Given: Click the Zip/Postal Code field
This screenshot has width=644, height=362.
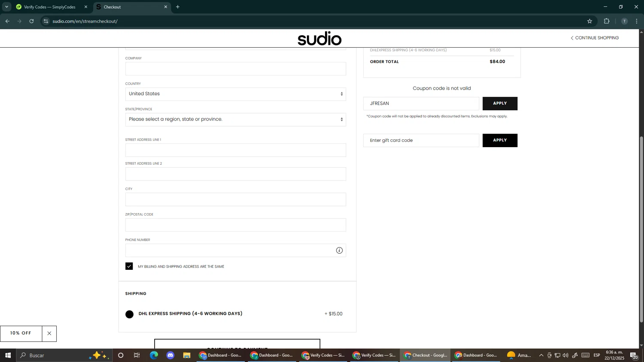Looking at the screenshot, I should (236, 225).
